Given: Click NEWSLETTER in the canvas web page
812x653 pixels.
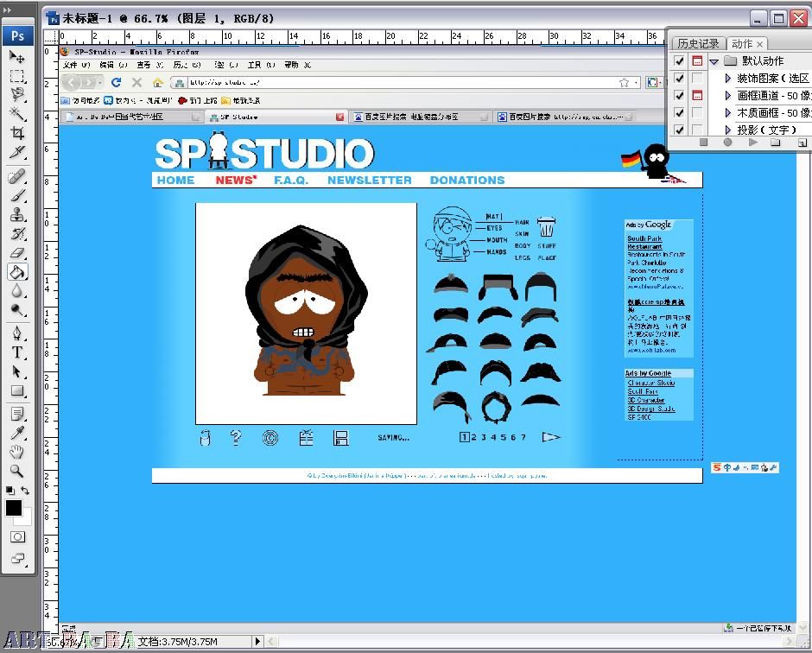Looking at the screenshot, I should [x=369, y=181].
